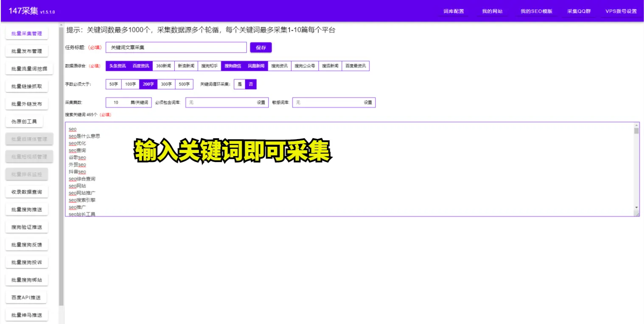644x324 pixels.
Task: Toggle the 头条资讯 data source
Action: click(x=118, y=66)
